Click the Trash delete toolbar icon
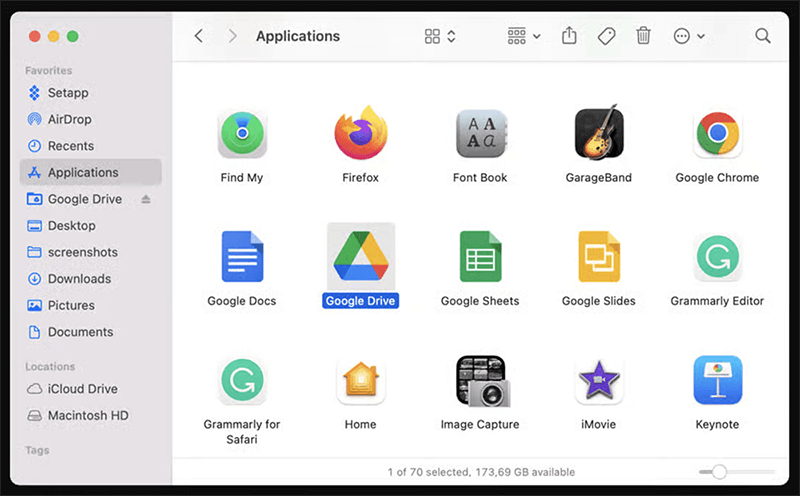The image size is (800, 496). click(643, 36)
